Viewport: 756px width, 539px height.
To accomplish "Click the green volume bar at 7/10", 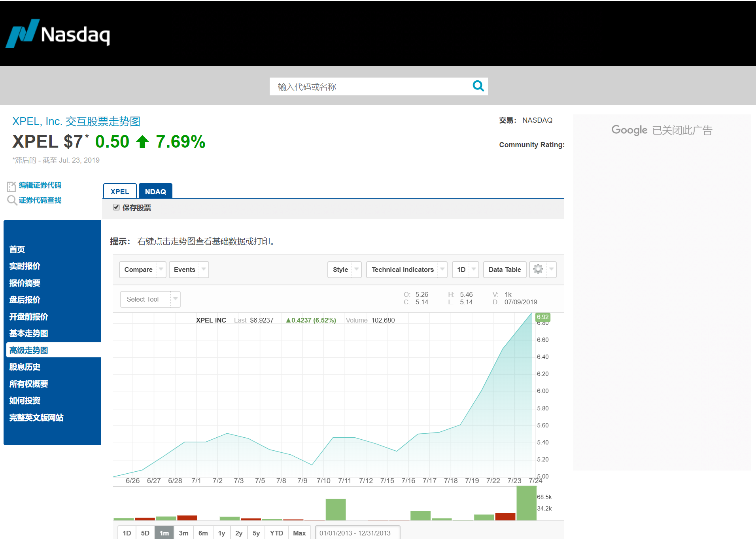I will (x=336, y=510).
